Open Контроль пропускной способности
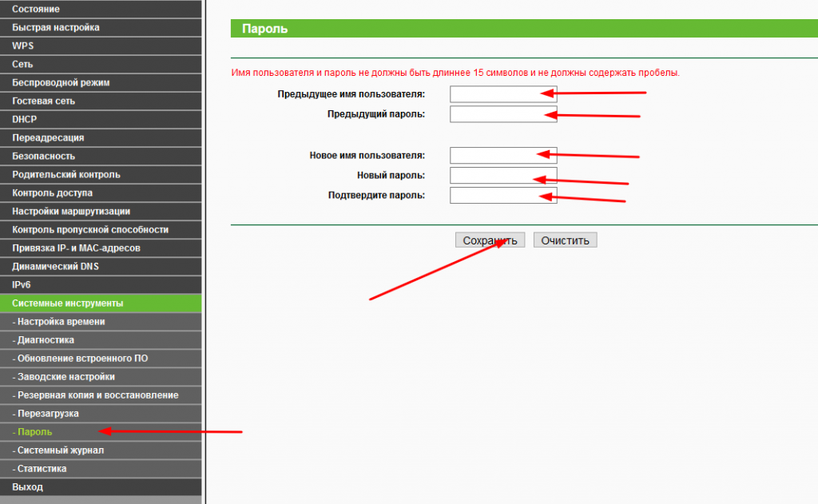The height and width of the screenshot is (504, 818). pyautogui.click(x=101, y=229)
